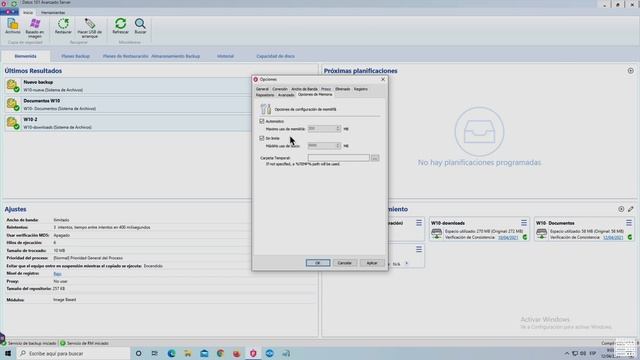
Task: Click browse button next to Carpeta Temporal
Action: (x=375, y=158)
